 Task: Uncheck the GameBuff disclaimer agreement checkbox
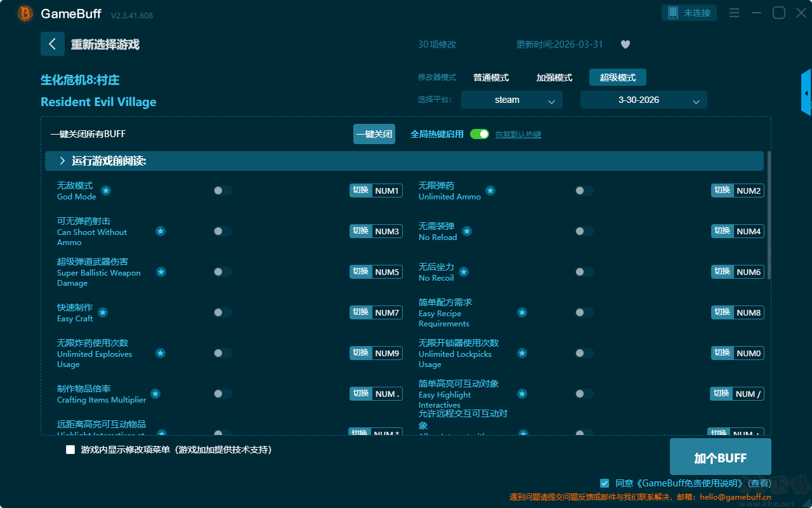click(605, 483)
